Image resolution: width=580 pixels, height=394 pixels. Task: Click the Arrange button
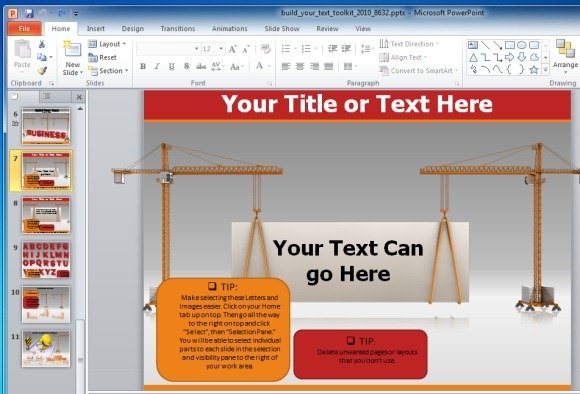(565, 55)
